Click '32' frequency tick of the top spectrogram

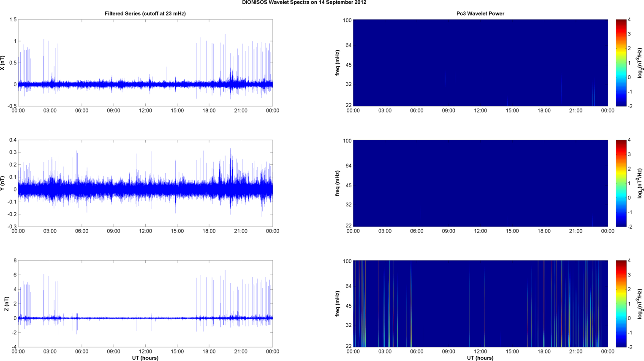[349, 84]
